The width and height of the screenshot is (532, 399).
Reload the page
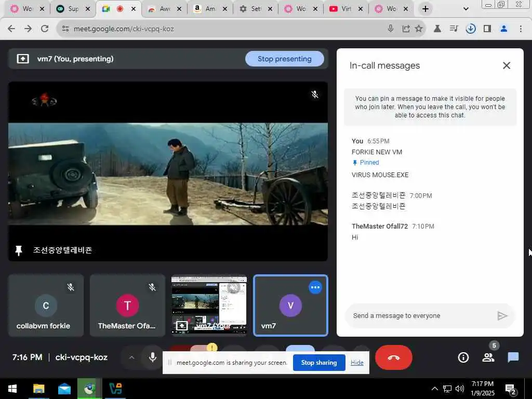tap(45, 29)
